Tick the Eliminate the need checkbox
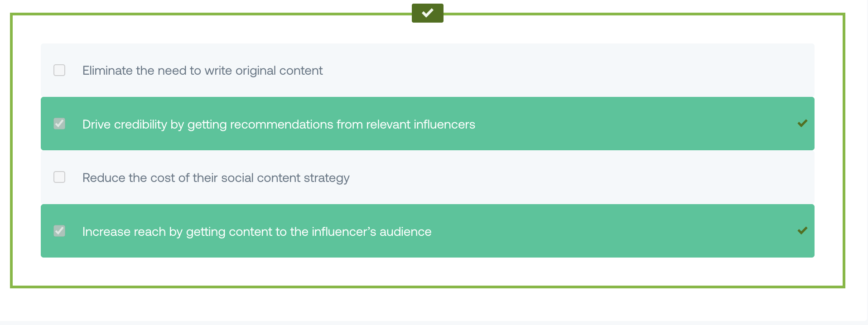 [59, 70]
